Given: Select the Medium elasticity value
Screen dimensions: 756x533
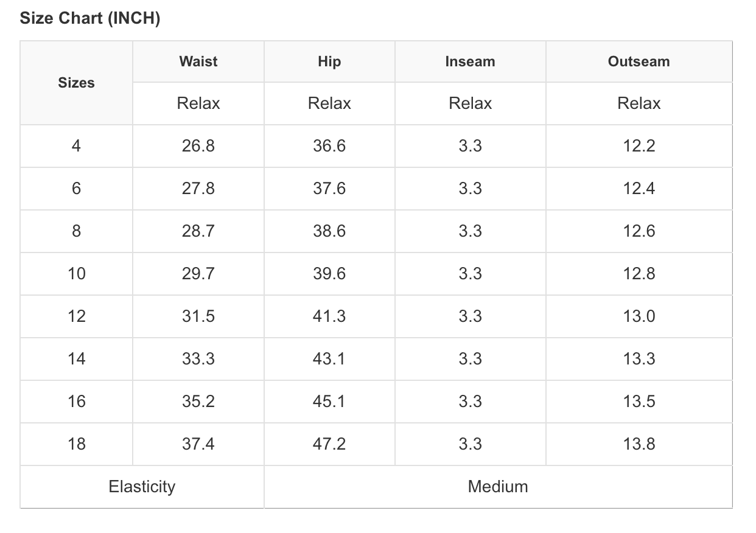Looking at the screenshot, I should [498, 487].
